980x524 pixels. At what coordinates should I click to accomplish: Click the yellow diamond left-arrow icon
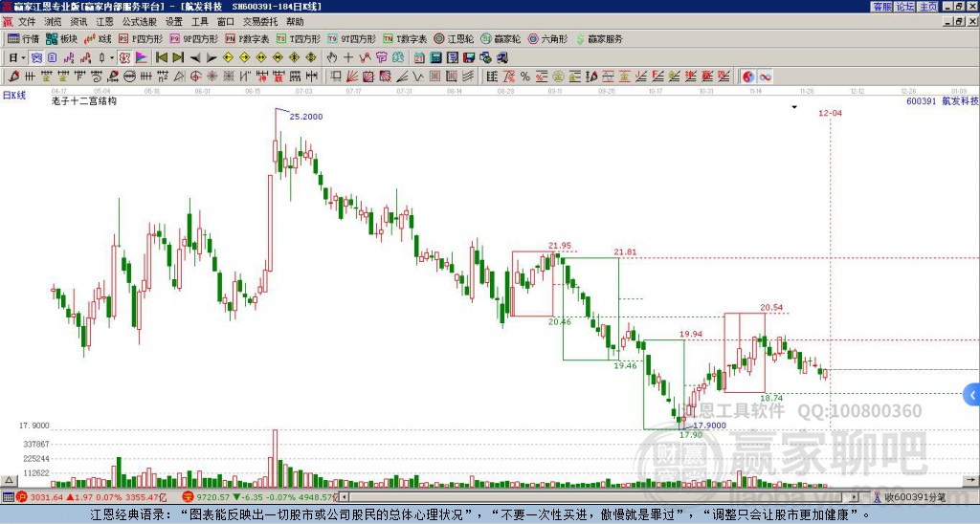pos(228,57)
